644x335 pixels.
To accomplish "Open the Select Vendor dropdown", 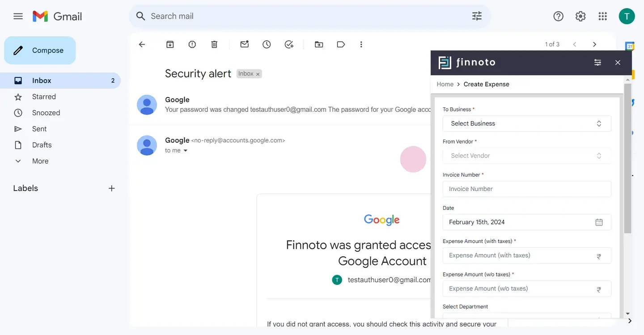I will pos(527,156).
